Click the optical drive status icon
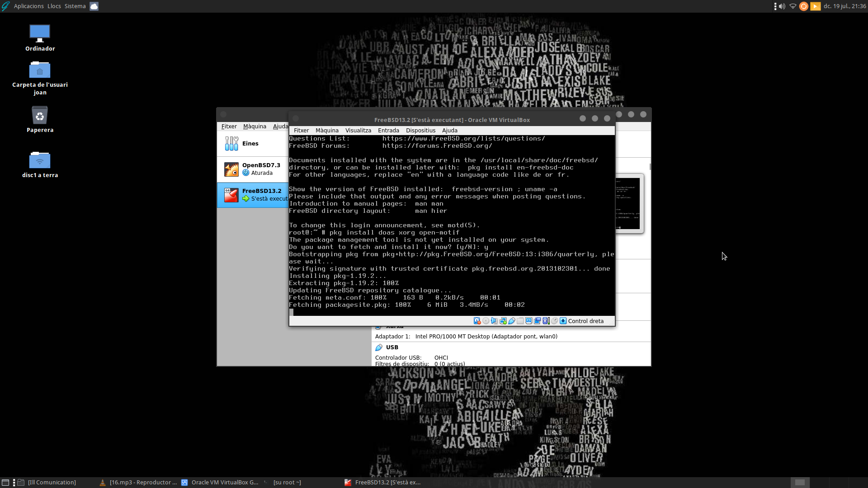Image resolution: width=868 pixels, height=488 pixels. click(x=486, y=321)
